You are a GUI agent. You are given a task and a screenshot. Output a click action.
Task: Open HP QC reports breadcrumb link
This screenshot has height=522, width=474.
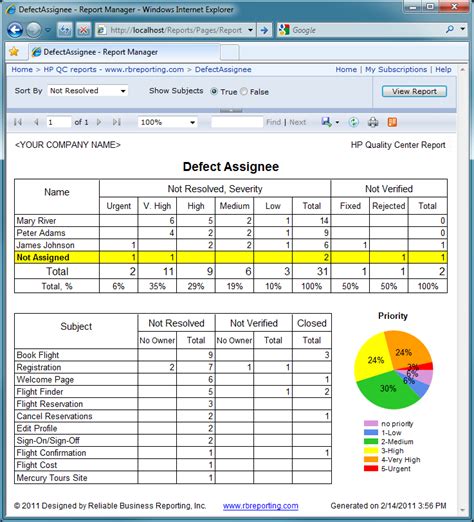coord(114,69)
